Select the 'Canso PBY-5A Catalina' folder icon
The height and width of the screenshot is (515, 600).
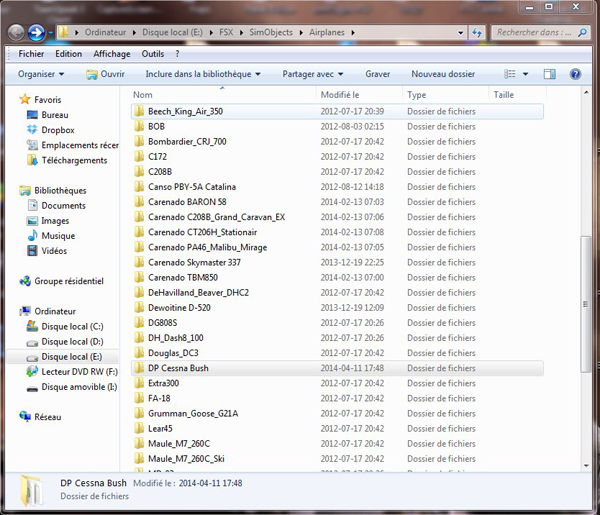(139, 187)
